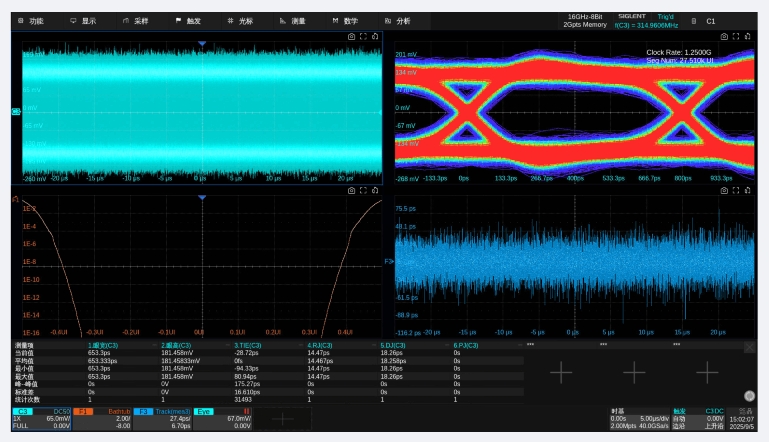The width and height of the screenshot is (769, 442).
Task: Click the rightmost icon on the jitter track panel
Action: tap(748, 190)
